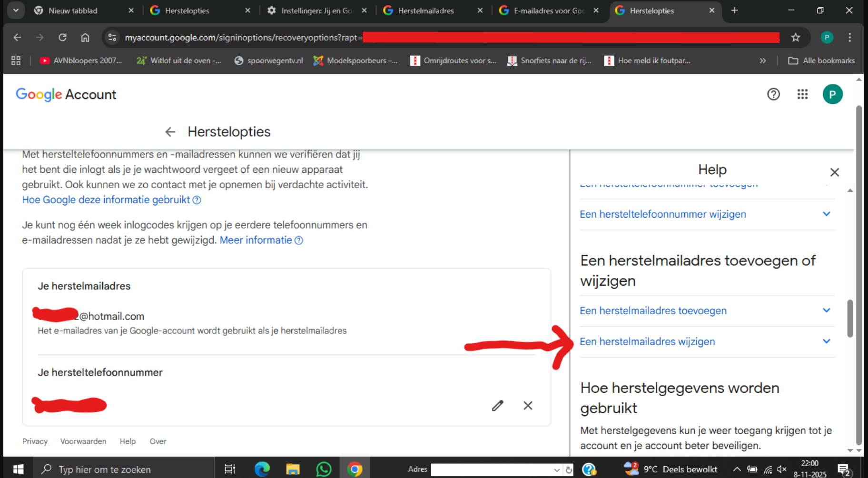Open a new browser tab

point(735,10)
